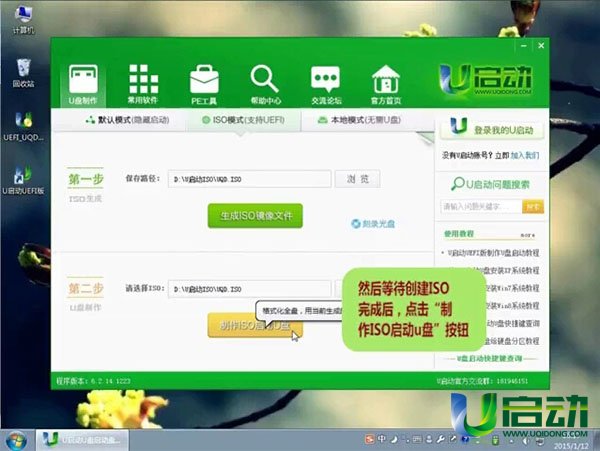Open 帮助中心 magnifier icon
This screenshot has width=600, height=451.
click(x=265, y=85)
